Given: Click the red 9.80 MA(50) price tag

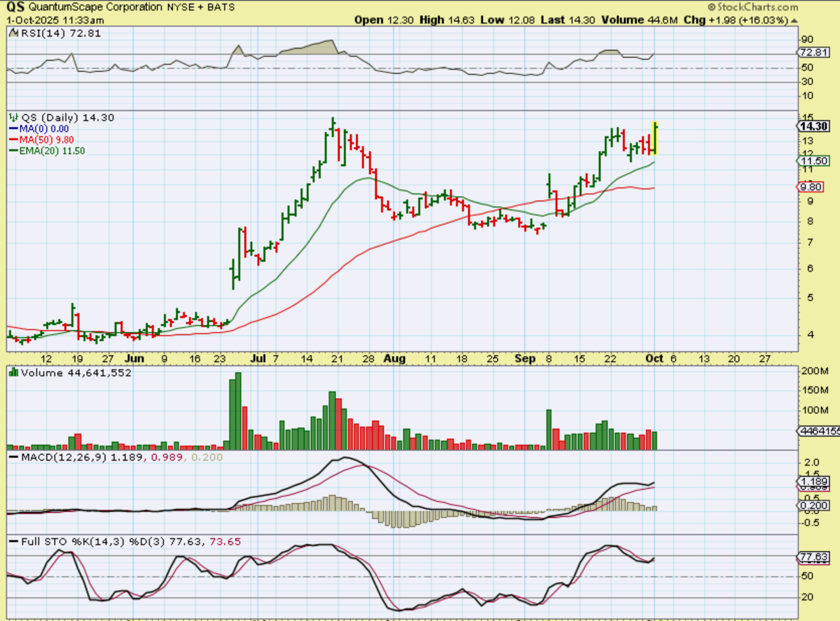Looking at the screenshot, I should pyautogui.click(x=810, y=187).
